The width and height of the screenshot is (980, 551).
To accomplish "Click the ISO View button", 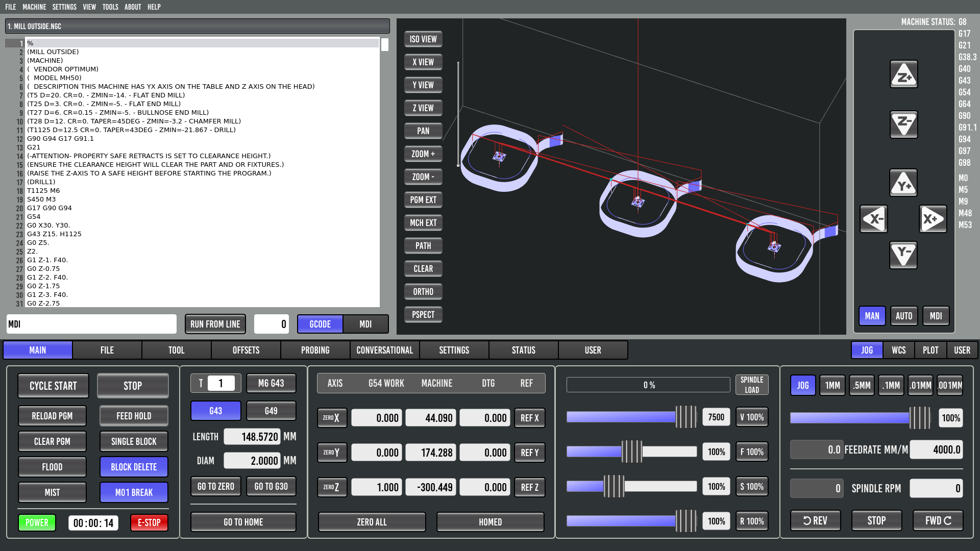I will [x=423, y=39].
